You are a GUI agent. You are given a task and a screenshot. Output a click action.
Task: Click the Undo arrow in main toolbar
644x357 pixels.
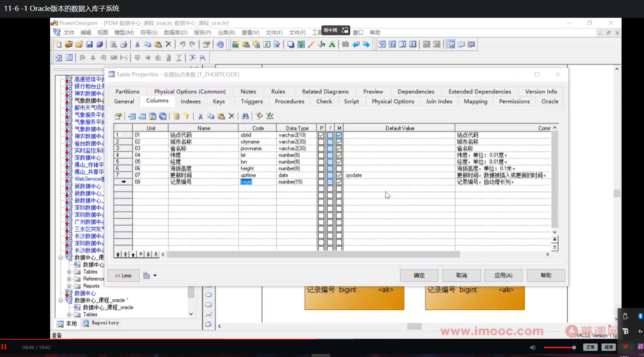click(x=182, y=44)
